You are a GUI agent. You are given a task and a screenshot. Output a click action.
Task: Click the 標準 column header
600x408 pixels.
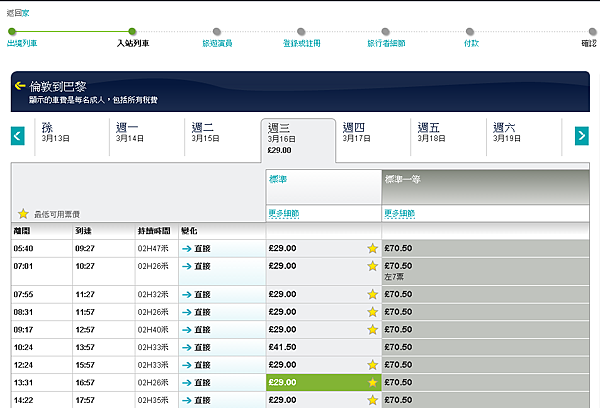pos(323,187)
